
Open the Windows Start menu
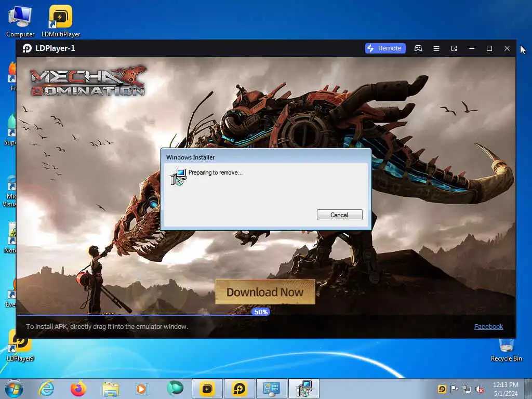tap(14, 389)
